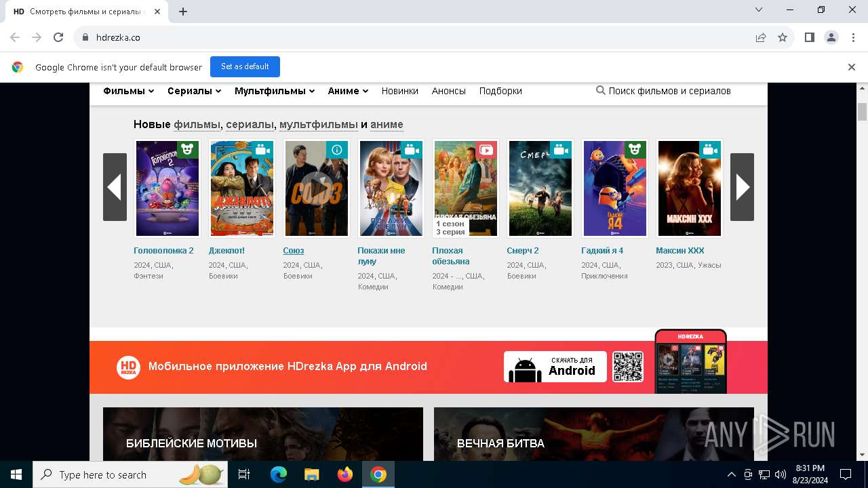Click the search magnifier icon
Image resolution: width=868 pixels, height=488 pixels.
pyautogui.click(x=600, y=90)
